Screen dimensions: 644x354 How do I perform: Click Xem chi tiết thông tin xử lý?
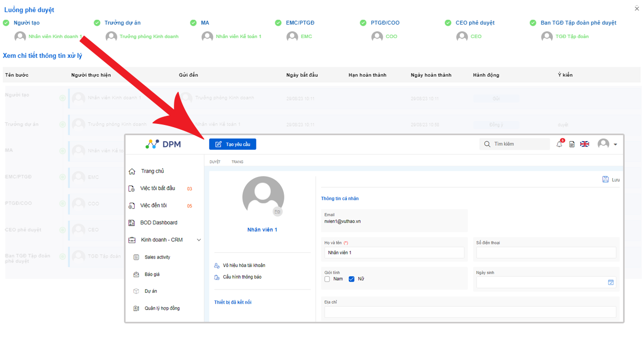(42, 56)
